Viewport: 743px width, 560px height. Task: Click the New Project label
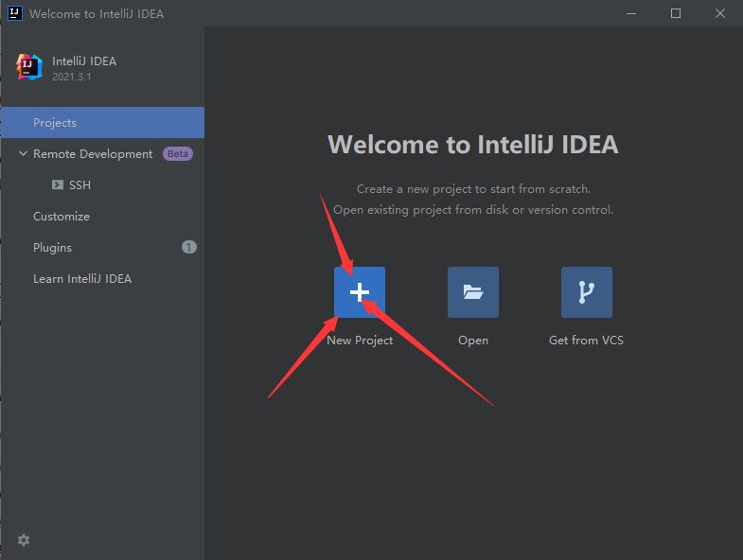click(x=360, y=341)
